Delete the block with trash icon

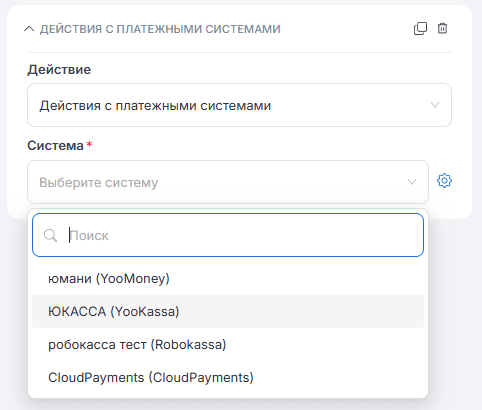(442, 28)
